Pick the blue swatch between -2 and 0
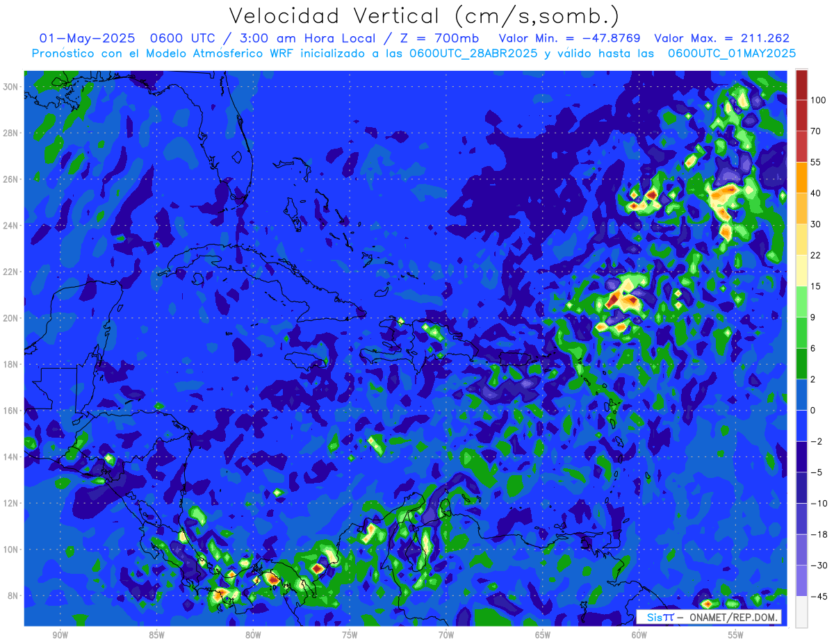The height and width of the screenshot is (644, 834). tap(801, 426)
